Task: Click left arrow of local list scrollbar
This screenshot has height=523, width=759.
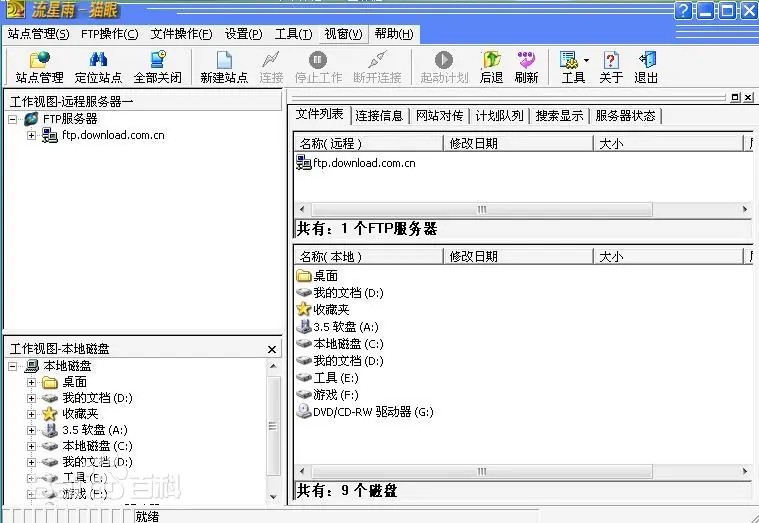Action: pos(302,471)
